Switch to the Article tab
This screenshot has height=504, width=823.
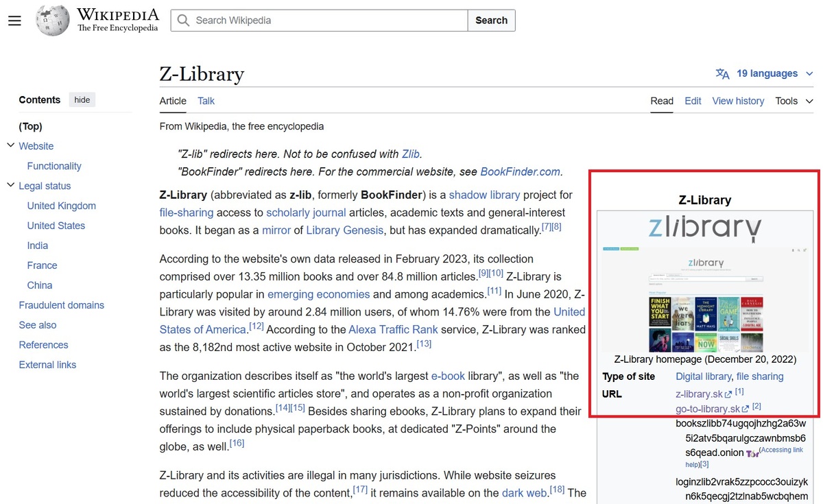pos(173,101)
